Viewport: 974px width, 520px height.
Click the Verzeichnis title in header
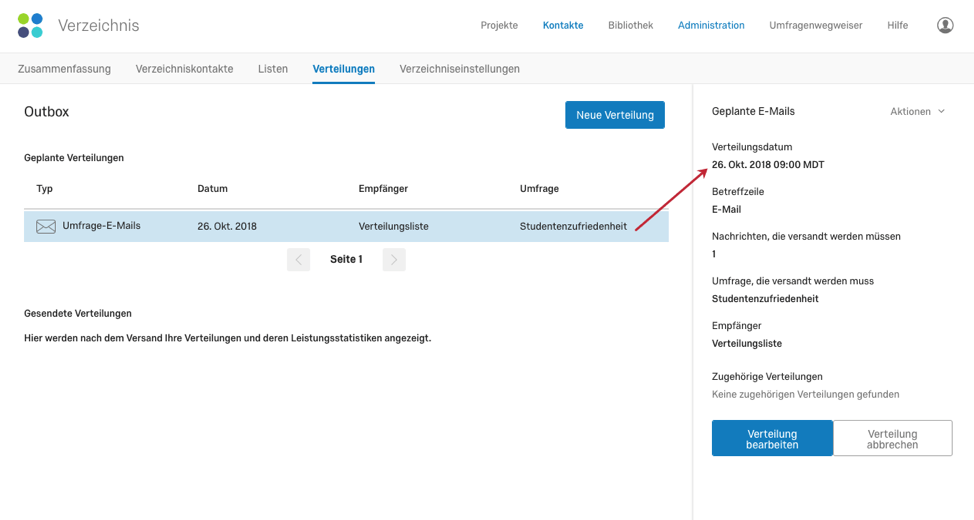pos(99,25)
